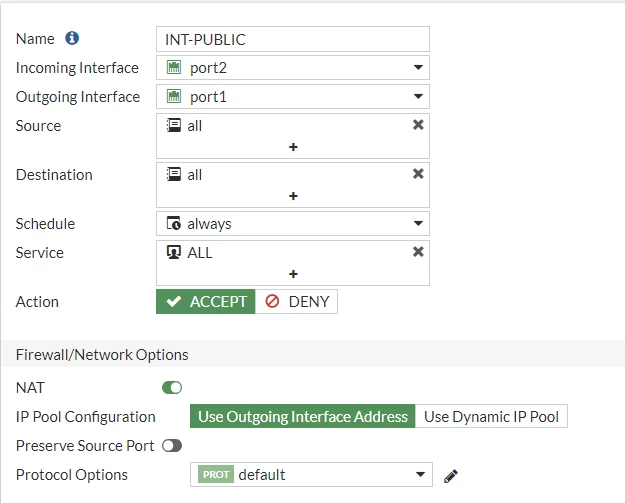Click the PROT badge icon
Viewport: 625px width, 503px height.
216,474
